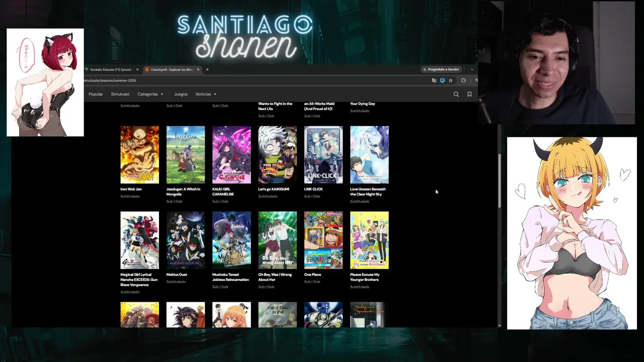Click the KAIJU GIRL CARAMELISE title link
This screenshot has width=644, height=362.
click(x=223, y=192)
